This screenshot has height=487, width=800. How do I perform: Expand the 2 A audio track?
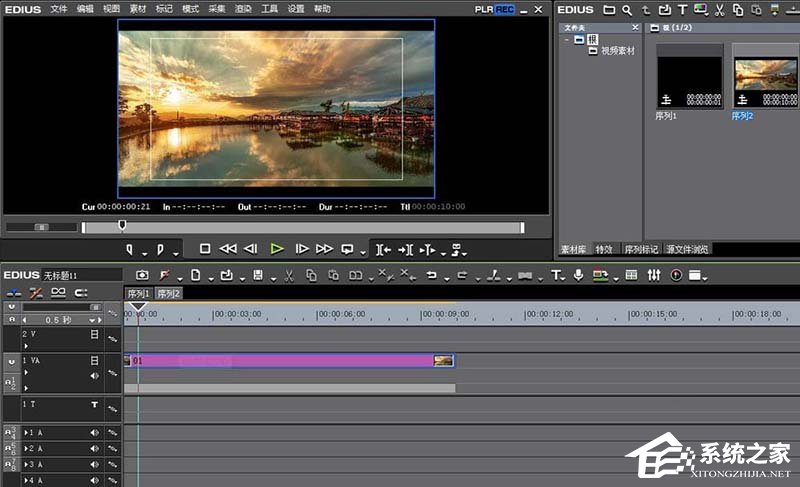point(26,448)
